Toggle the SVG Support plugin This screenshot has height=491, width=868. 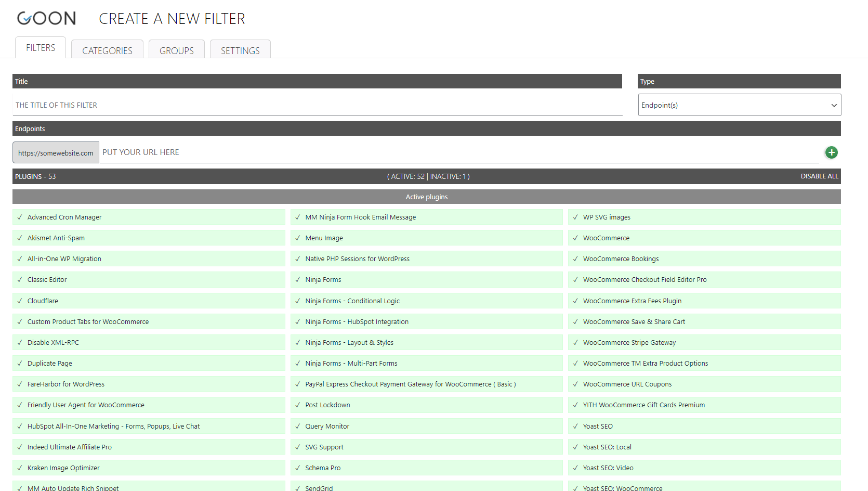[427, 447]
